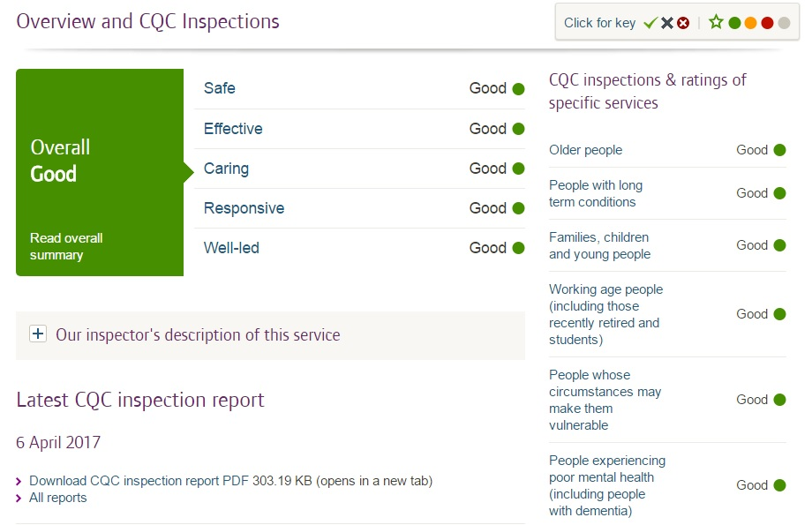Screen dimensions: 812x525
Task: Open the Caring rating details
Action: pos(359,169)
